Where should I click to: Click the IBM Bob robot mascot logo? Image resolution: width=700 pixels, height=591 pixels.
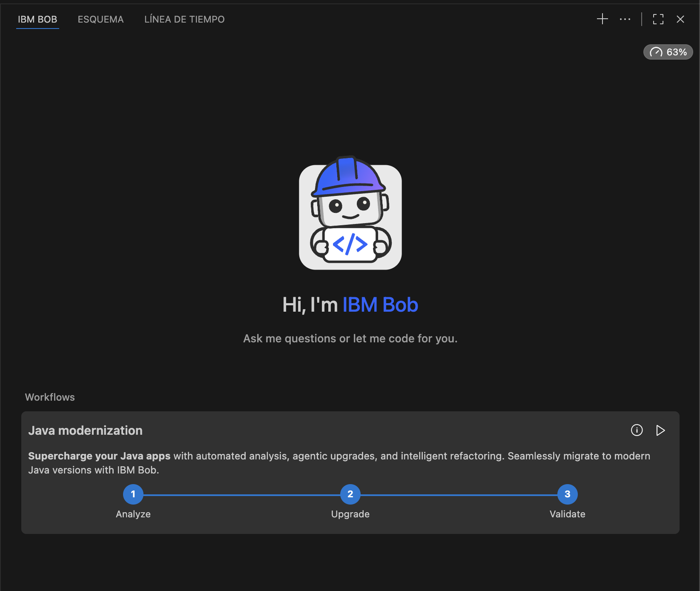point(350,214)
